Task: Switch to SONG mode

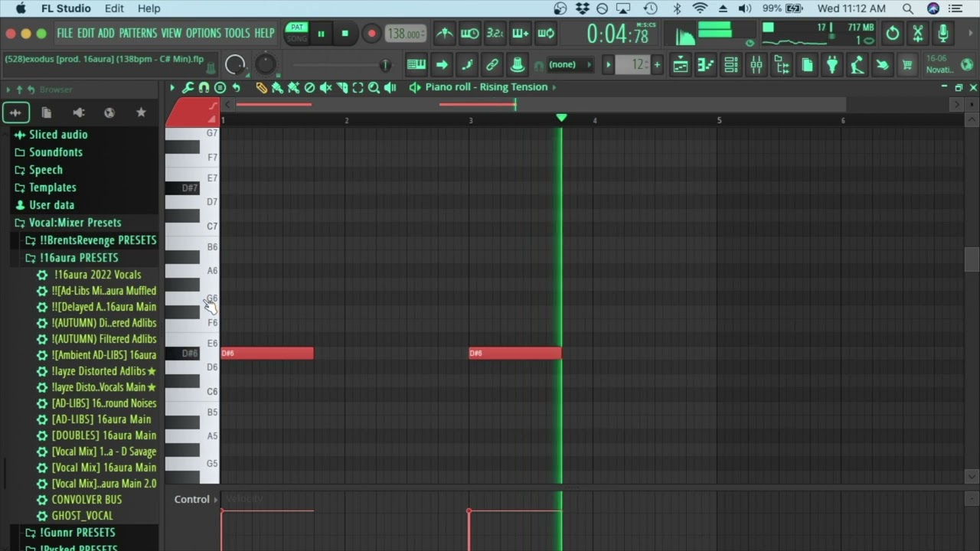Action: point(297,38)
